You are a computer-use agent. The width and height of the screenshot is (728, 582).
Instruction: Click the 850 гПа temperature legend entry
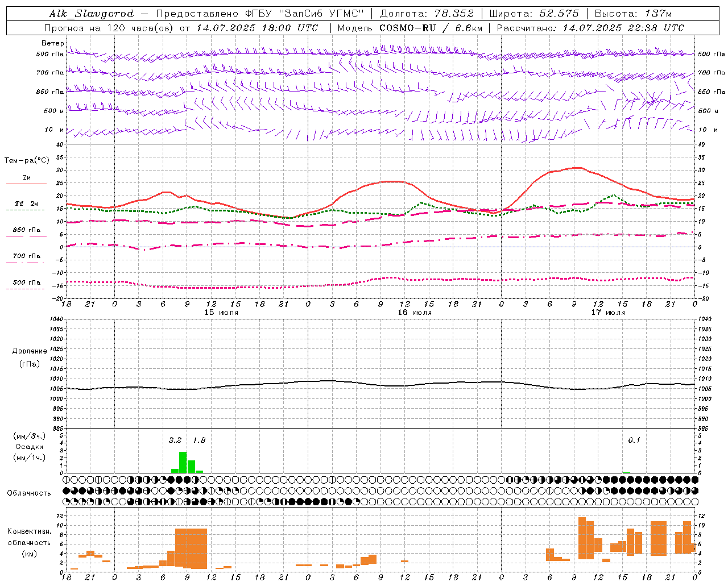click(x=26, y=230)
